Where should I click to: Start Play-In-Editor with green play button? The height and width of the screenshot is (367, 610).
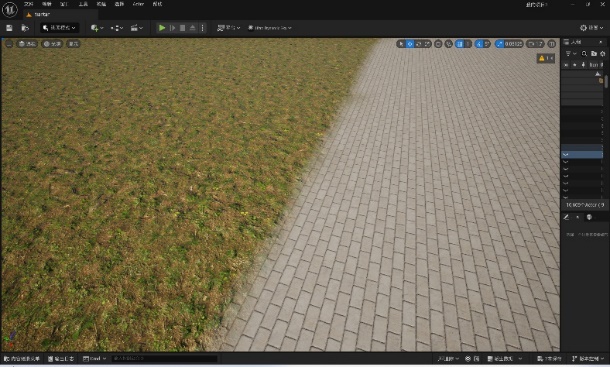tap(162, 28)
